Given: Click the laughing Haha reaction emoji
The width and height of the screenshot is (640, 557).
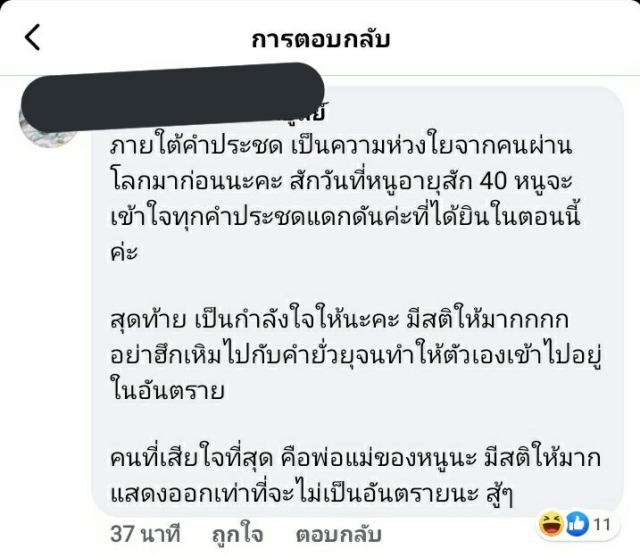Looking at the screenshot, I should 551,525.
